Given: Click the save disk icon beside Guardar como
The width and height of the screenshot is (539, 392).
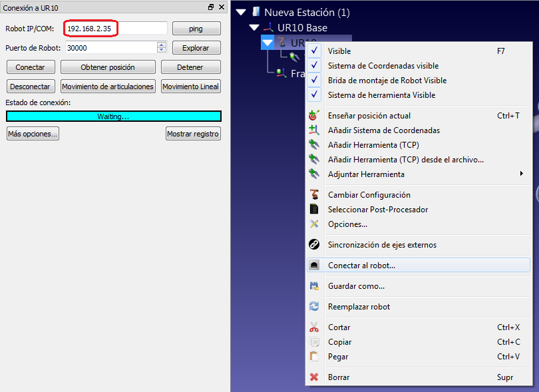Looking at the screenshot, I should pos(314,286).
